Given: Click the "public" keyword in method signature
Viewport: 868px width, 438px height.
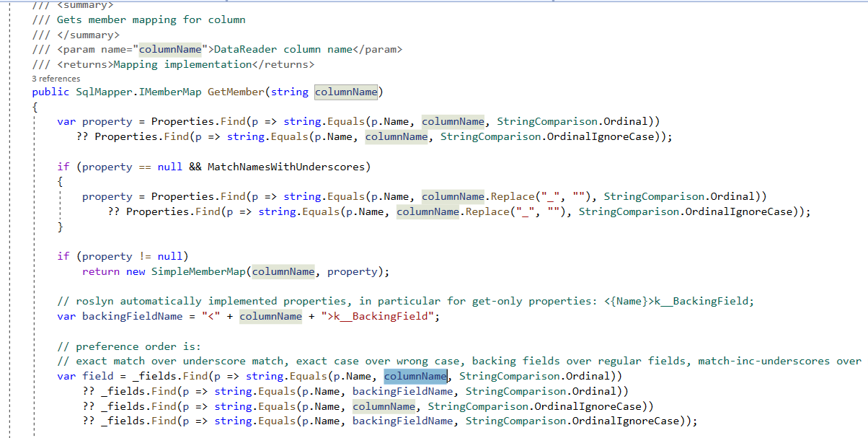Looking at the screenshot, I should (50, 92).
